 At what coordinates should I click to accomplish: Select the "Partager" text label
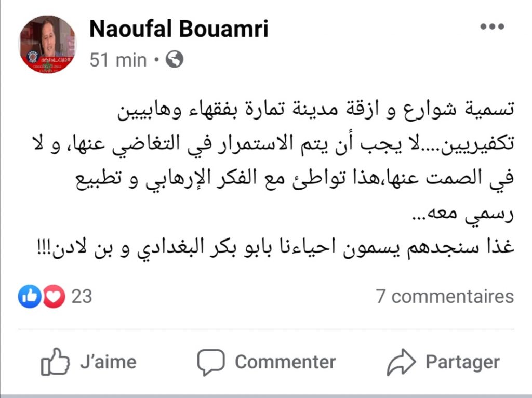[463, 362]
